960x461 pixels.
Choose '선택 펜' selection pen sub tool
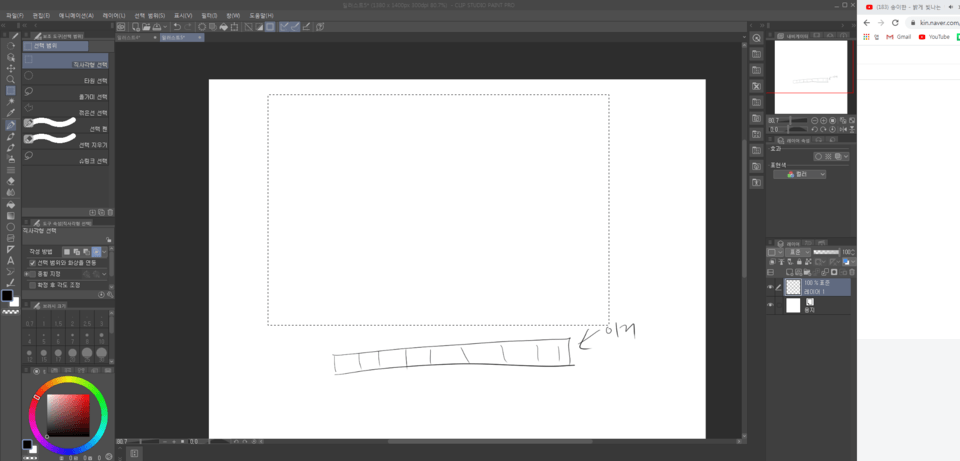(66, 126)
